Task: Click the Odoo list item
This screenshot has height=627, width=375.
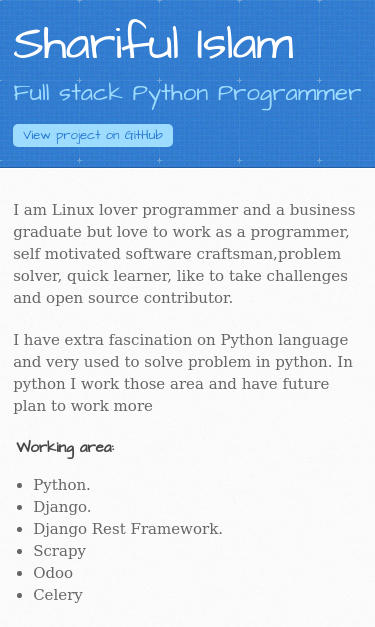Action: (x=53, y=573)
